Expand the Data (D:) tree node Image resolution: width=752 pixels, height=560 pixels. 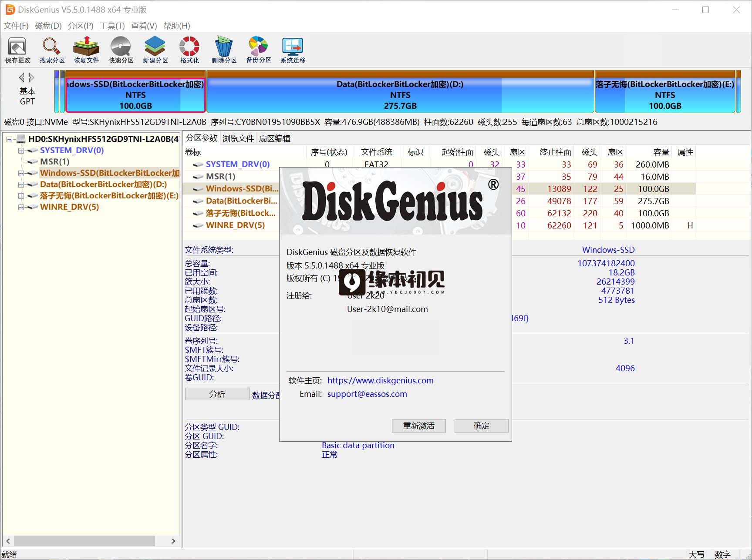point(21,184)
